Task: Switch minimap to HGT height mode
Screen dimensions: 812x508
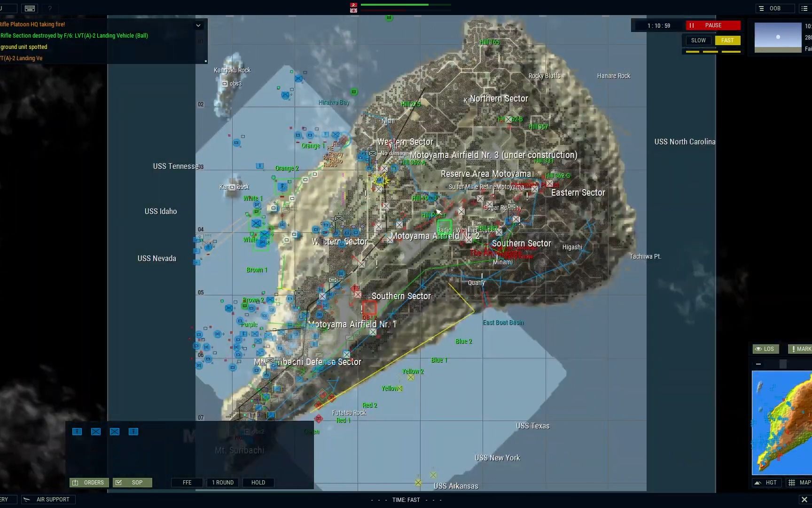Action: click(x=766, y=483)
